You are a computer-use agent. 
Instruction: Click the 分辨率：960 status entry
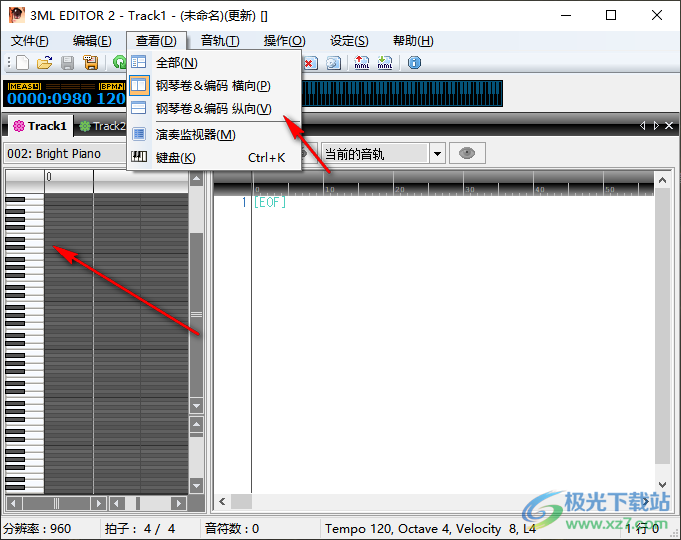(37, 529)
